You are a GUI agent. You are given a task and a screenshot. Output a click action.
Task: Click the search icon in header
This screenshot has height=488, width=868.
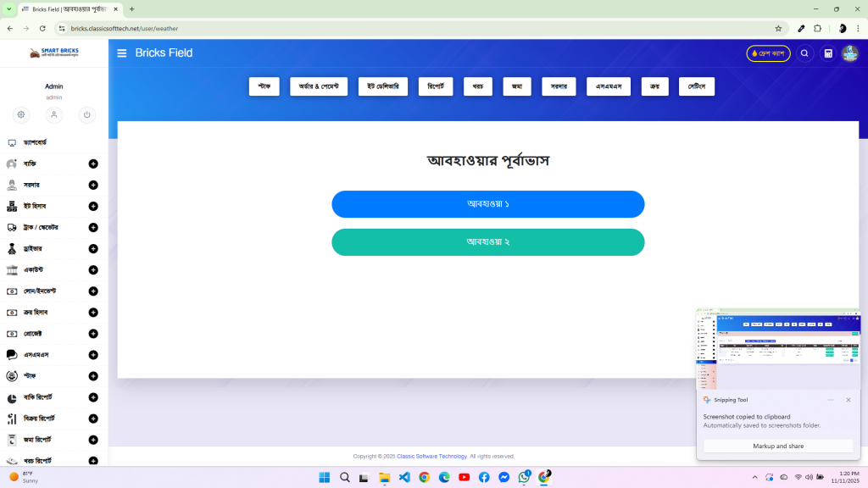click(x=804, y=53)
